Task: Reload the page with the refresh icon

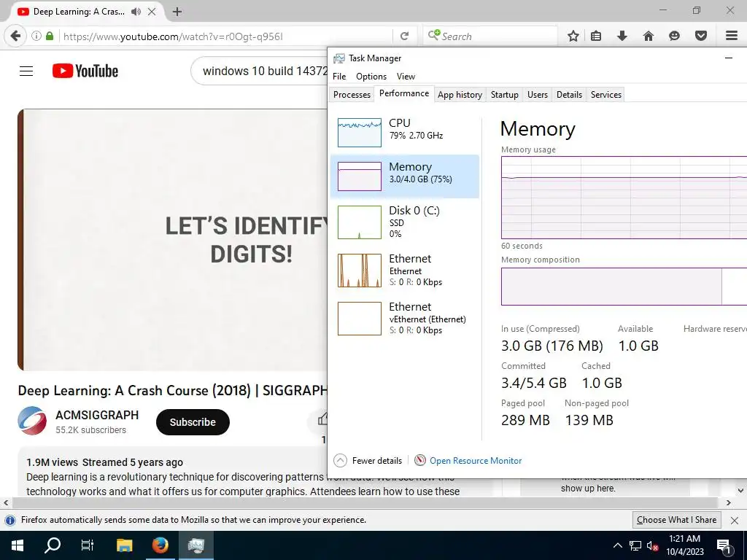Action: coord(404,36)
